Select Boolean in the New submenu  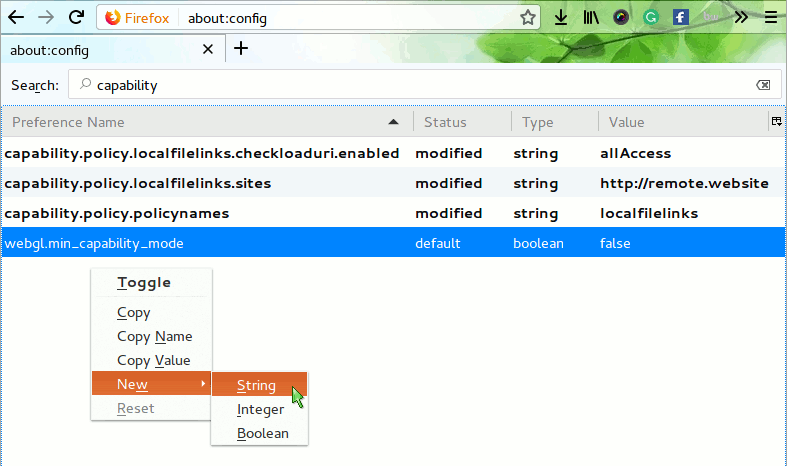point(262,433)
